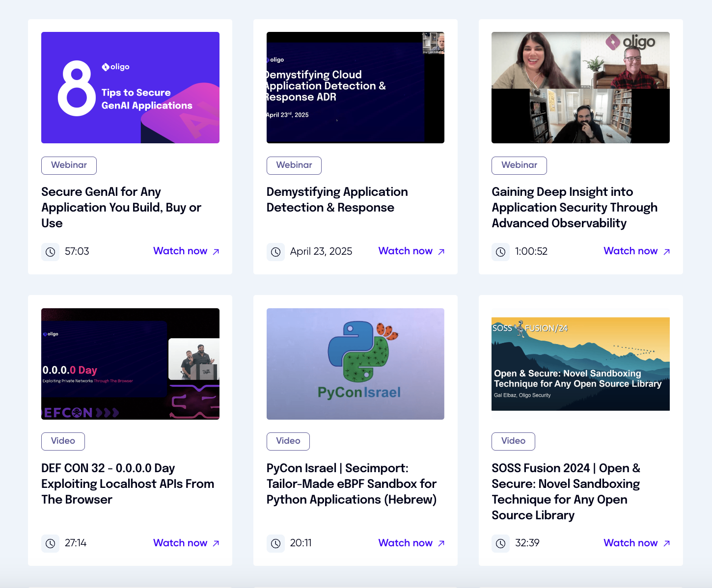Viewport: 712px width, 588px height.
Task: Open title Secure GenAI for Any Application
Action: coord(121,208)
